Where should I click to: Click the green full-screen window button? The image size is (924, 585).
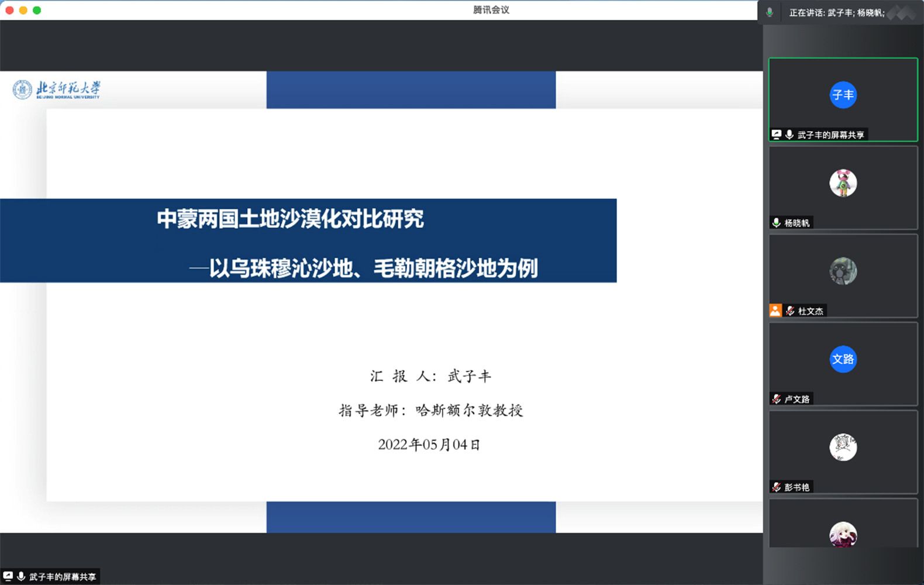(x=37, y=10)
